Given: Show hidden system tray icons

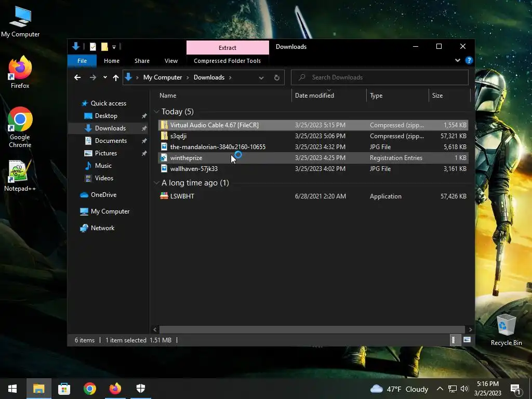Looking at the screenshot, I should pyautogui.click(x=440, y=389).
